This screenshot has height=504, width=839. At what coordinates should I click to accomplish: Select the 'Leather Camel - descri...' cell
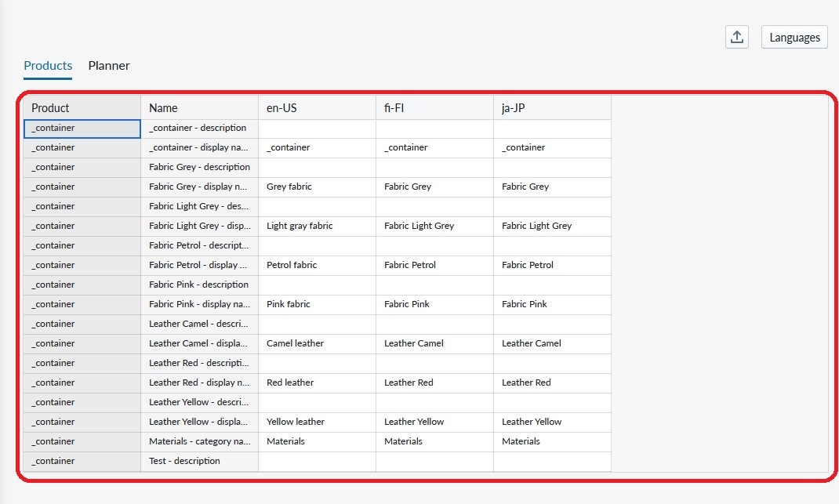(200, 325)
